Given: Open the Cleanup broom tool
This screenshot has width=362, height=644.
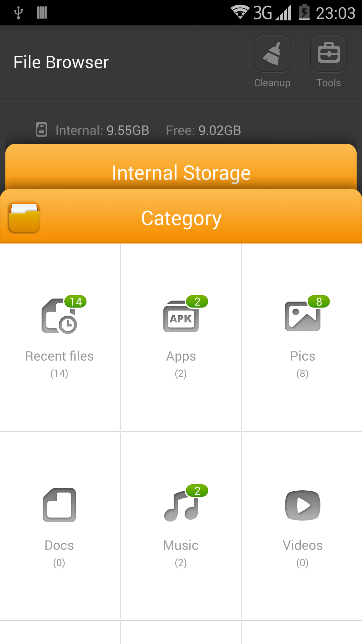Looking at the screenshot, I should pos(272,54).
